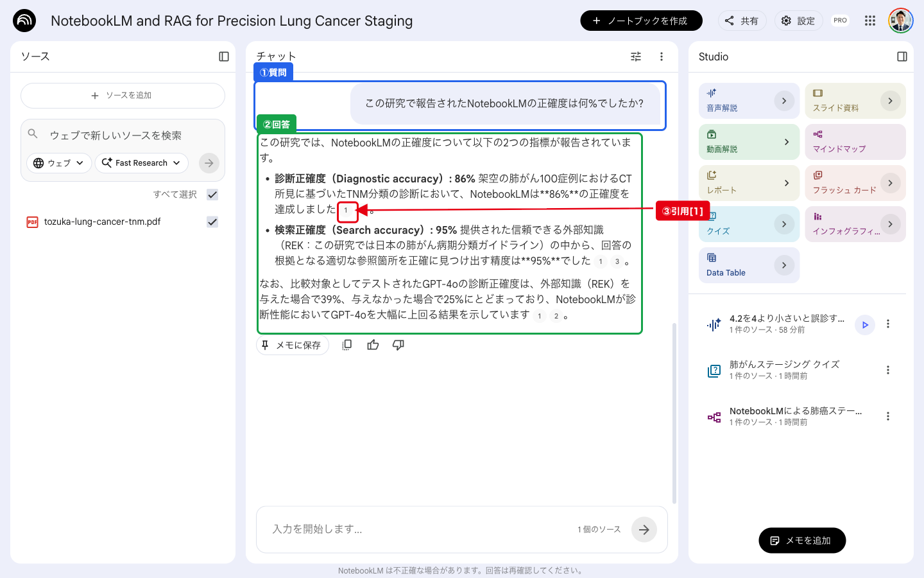924x578 pixels.
Task: Open the 4.2を4より小さいと誤診す audio item
Action: click(787, 324)
